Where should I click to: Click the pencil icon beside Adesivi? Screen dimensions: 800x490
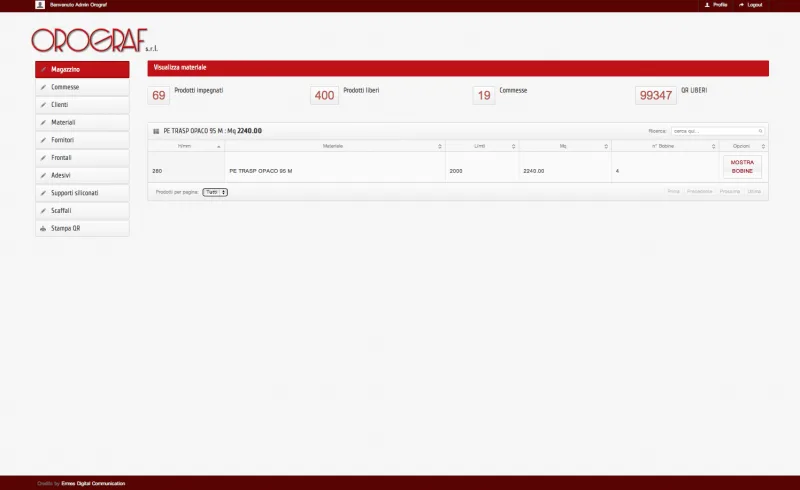[x=43, y=176]
